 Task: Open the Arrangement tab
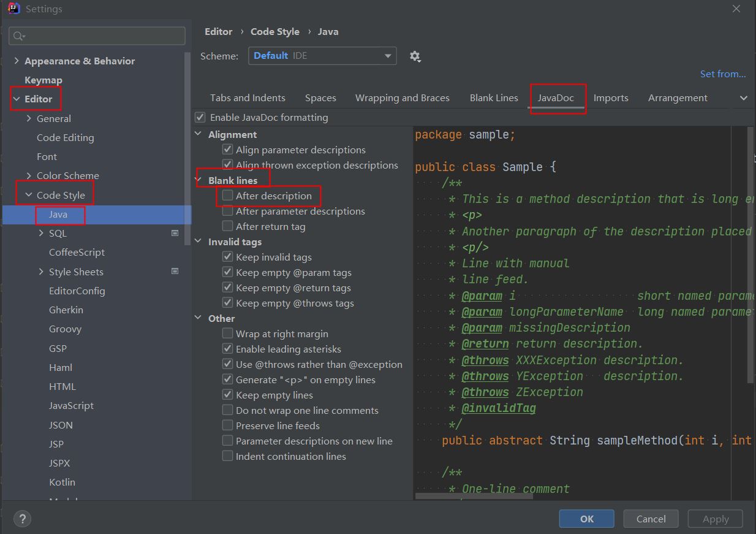click(678, 98)
